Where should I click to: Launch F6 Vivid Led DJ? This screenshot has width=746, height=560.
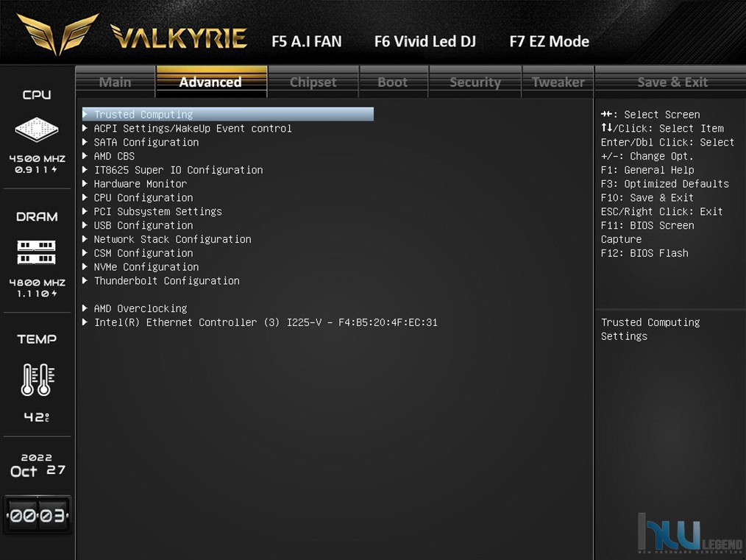tap(424, 42)
